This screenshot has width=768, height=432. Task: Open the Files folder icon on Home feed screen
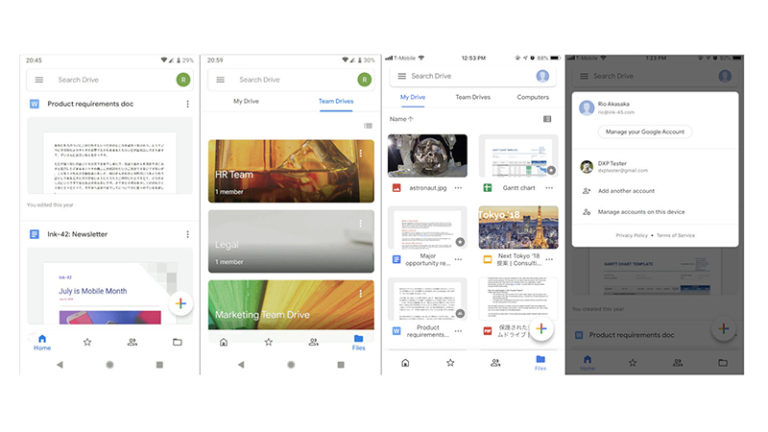(x=177, y=342)
